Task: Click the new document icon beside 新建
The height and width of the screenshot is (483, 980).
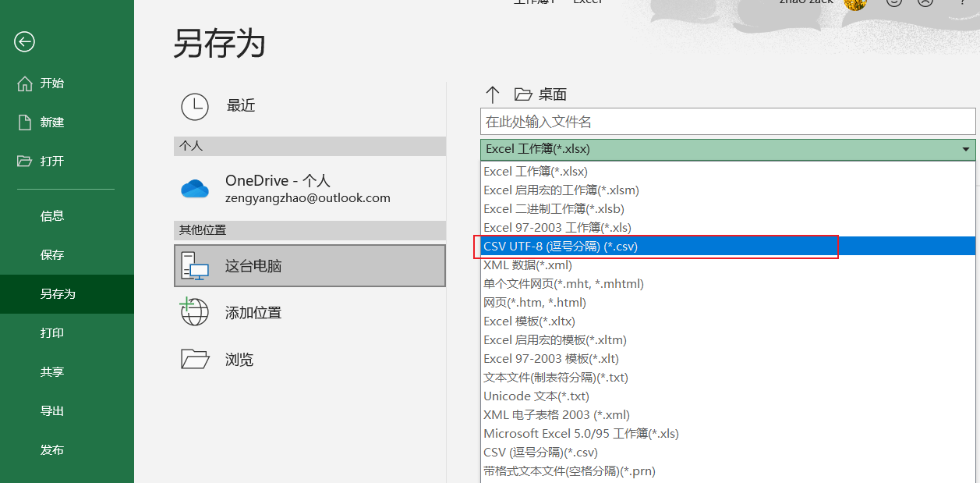Action: pyautogui.click(x=25, y=123)
